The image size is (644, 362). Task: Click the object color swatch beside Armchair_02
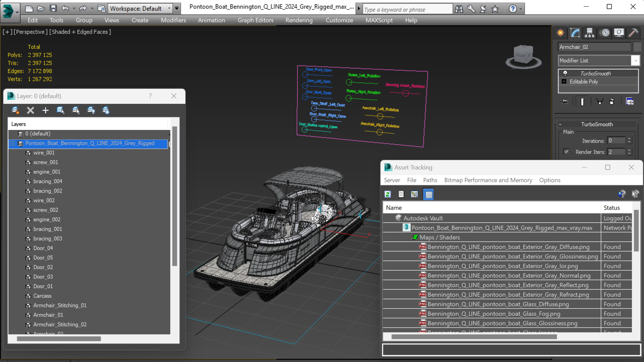tap(637, 47)
